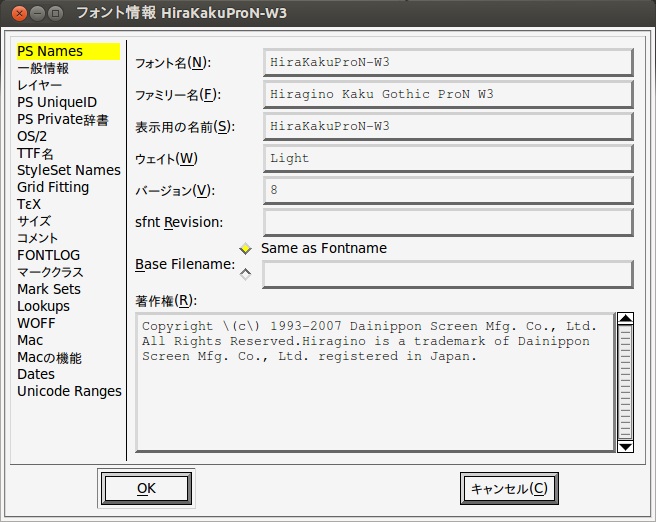The height and width of the screenshot is (522, 656).
Task: Click inside the 著作権 copyright text area
Action: tap(375, 382)
